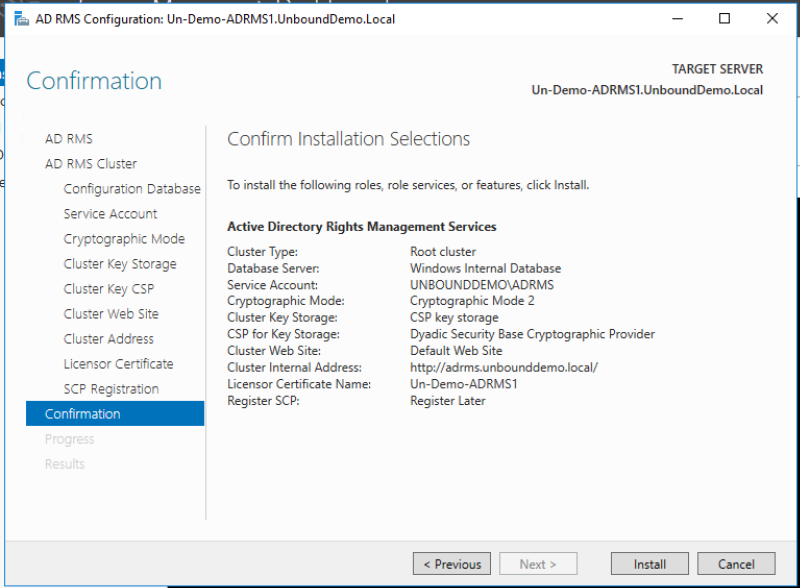
Task: Click the Previous button
Action: click(x=452, y=564)
